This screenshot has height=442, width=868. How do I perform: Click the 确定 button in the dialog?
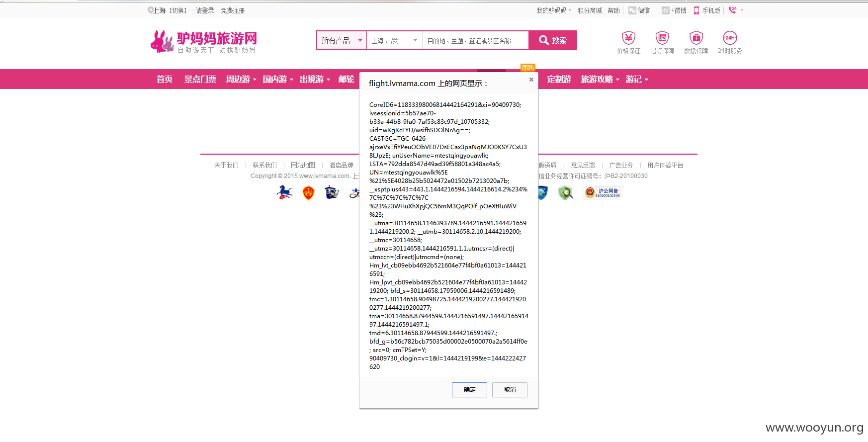click(469, 390)
